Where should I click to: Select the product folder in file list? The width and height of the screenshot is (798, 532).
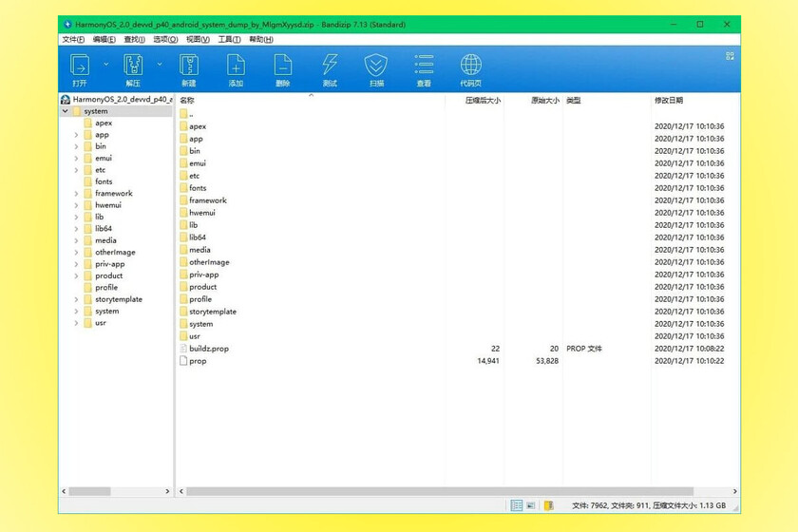click(202, 287)
